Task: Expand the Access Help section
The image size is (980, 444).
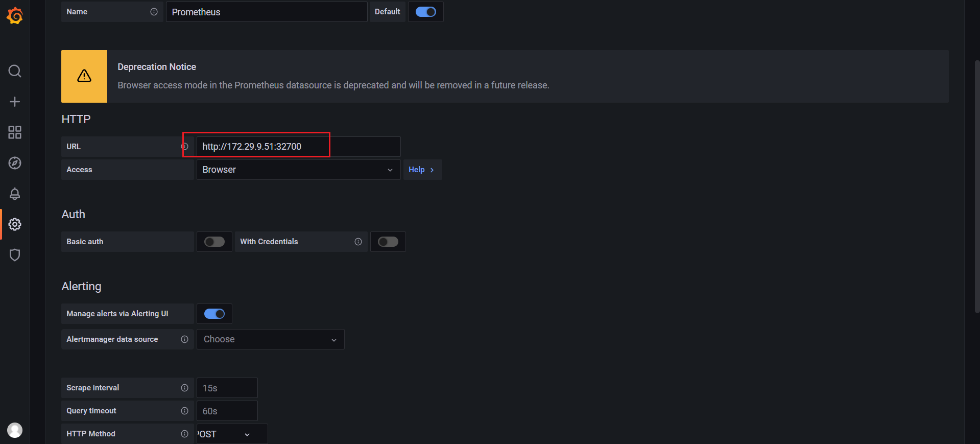Action: (x=422, y=170)
